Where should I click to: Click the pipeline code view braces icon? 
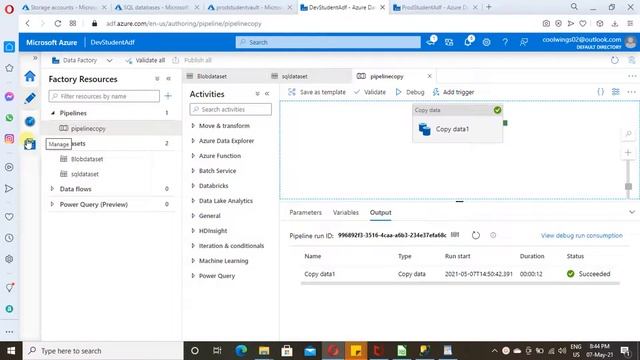(600, 92)
